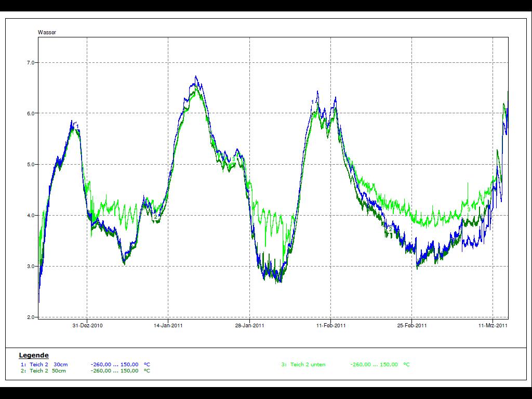Viewport: 532px width, 399px height.
Task: Select legend entry "Teich 2 50cm"
Action: [48, 371]
